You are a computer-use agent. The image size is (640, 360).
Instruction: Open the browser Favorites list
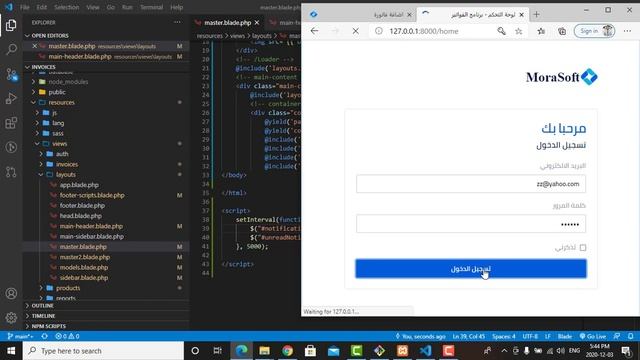coord(541,31)
